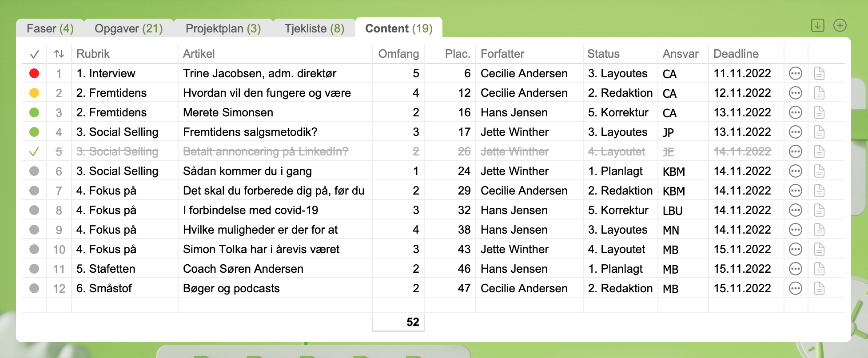Image resolution: width=868 pixels, height=358 pixels.
Task: Switch to the Tjekliste (8) tab
Action: (x=314, y=28)
